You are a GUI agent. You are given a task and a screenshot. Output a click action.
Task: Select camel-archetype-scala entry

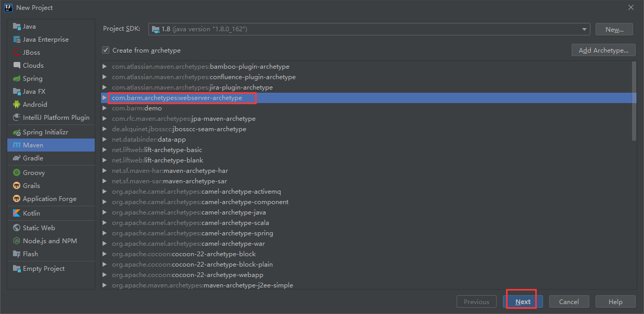point(369,223)
